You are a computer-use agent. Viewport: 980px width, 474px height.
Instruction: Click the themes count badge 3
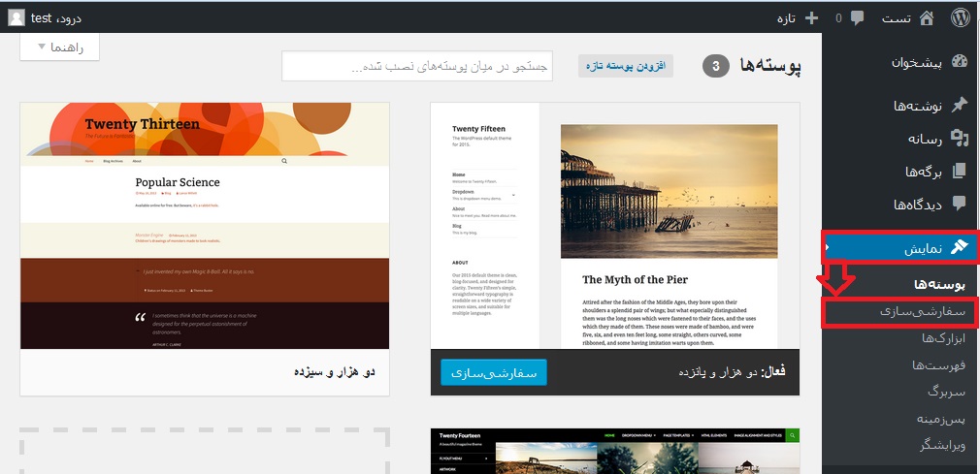coord(716,66)
